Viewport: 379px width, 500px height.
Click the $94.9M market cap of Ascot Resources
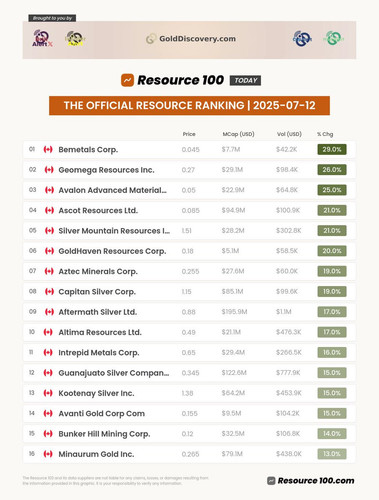pyautogui.click(x=233, y=210)
